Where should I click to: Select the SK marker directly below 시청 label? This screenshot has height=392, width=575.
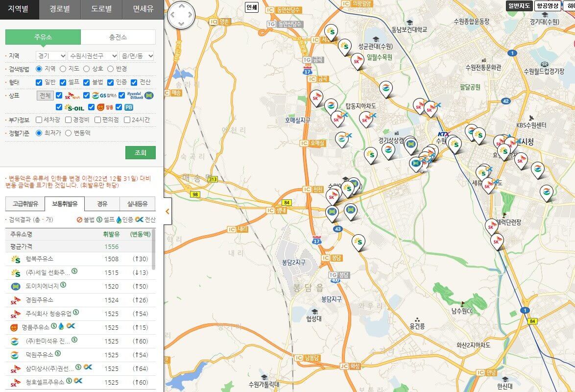click(x=521, y=160)
